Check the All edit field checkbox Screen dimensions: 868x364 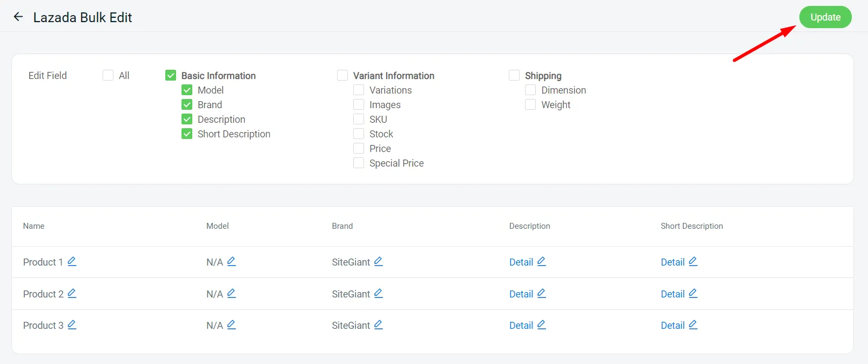coord(108,75)
